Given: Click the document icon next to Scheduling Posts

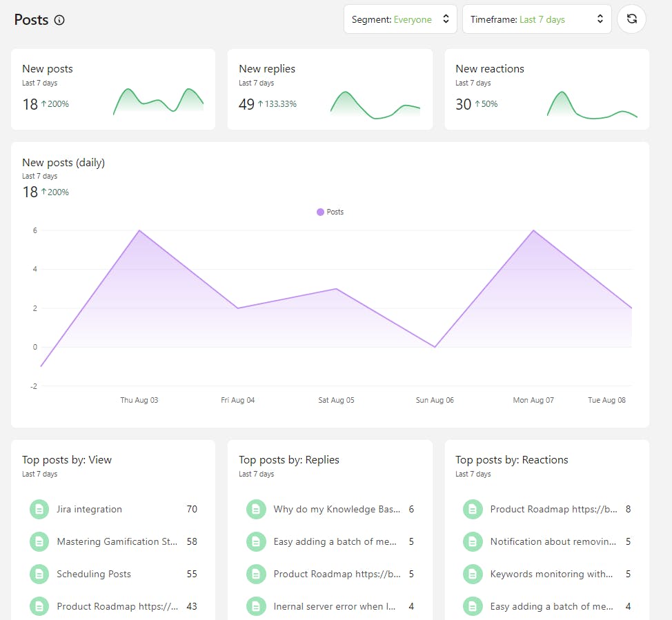Looking at the screenshot, I should 39,574.
